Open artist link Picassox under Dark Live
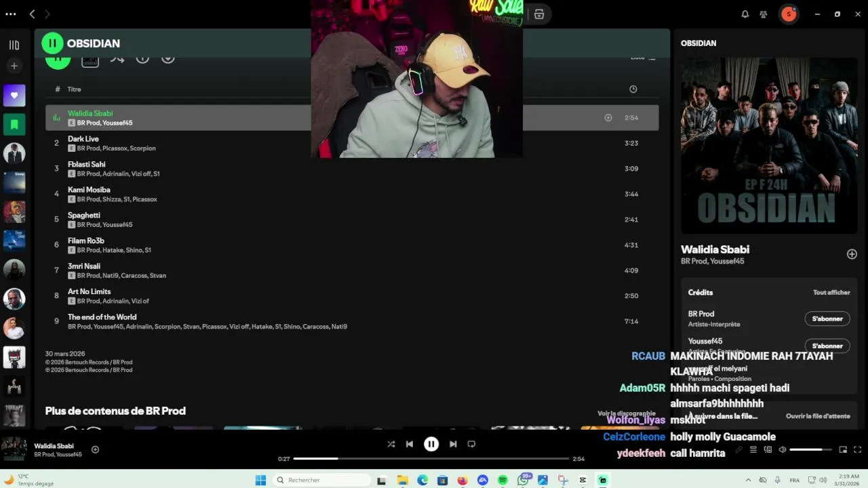Image resolution: width=868 pixels, height=488 pixels. (114, 148)
